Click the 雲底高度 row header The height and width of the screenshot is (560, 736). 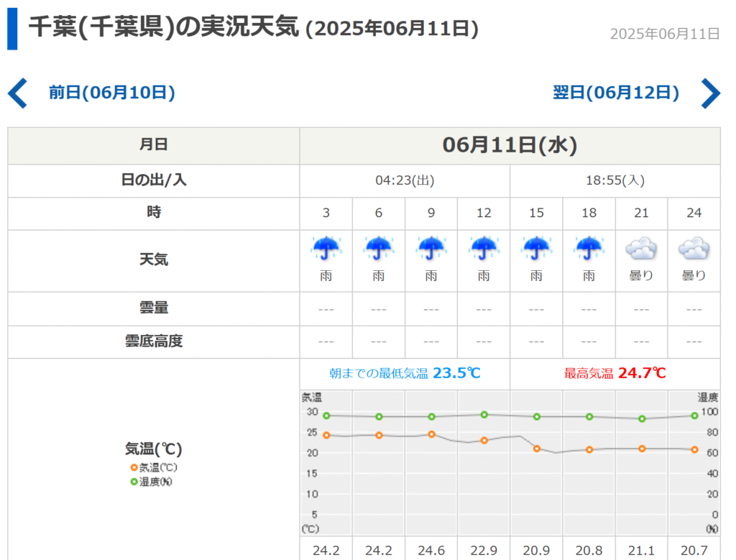tap(154, 341)
